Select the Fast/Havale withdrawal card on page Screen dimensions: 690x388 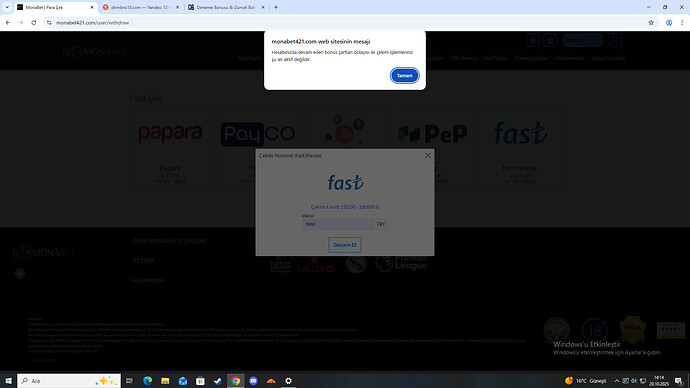click(x=520, y=148)
